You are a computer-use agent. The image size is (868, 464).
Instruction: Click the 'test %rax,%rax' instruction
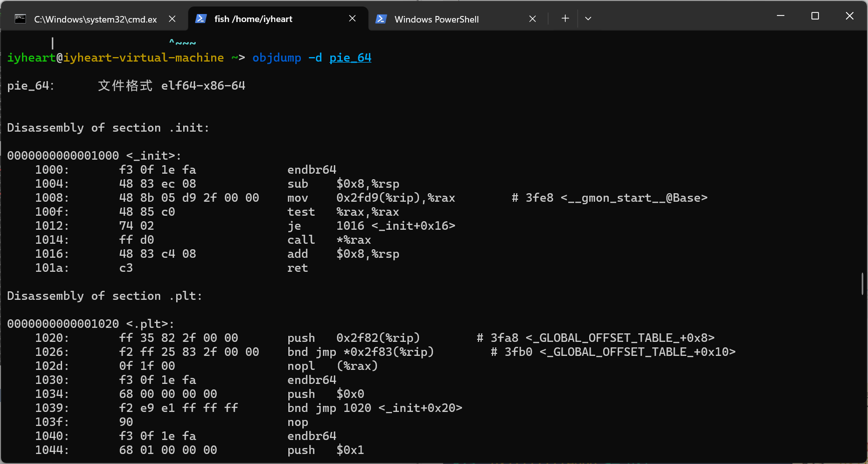pos(343,212)
